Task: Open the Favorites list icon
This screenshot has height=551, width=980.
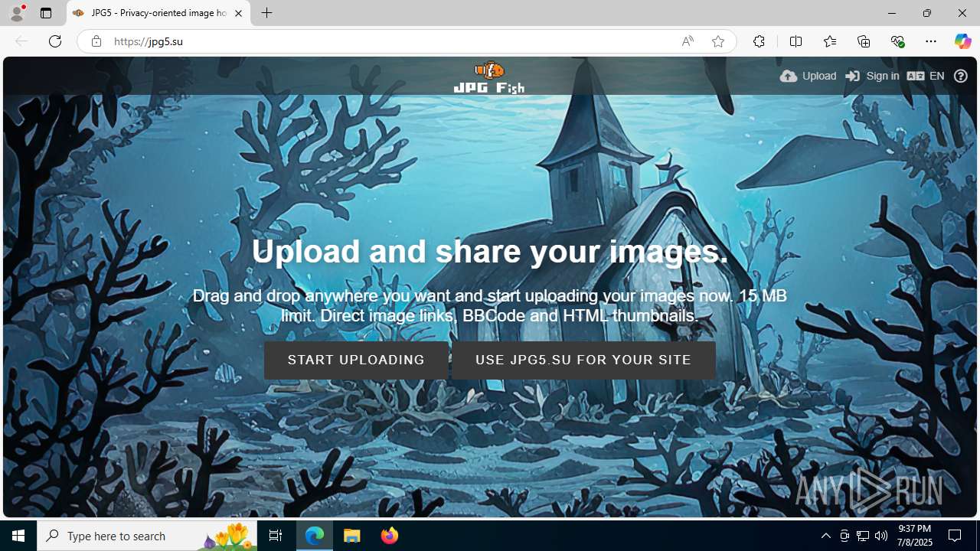Action: click(830, 41)
